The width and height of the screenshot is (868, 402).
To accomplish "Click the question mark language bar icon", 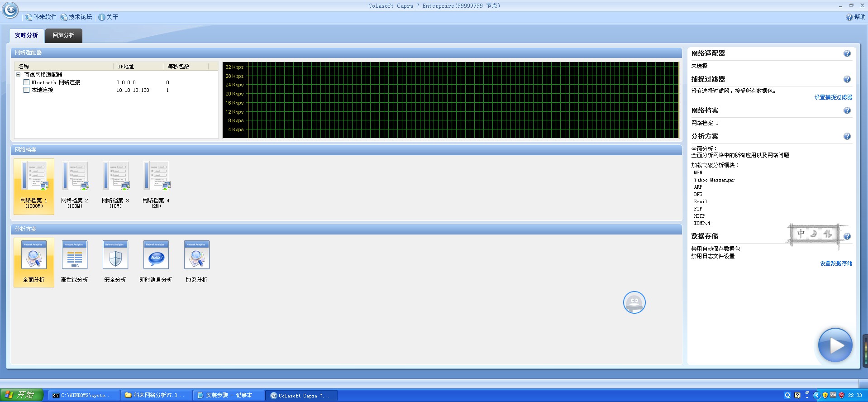I will pyautogui.click(x=797, y=395).
